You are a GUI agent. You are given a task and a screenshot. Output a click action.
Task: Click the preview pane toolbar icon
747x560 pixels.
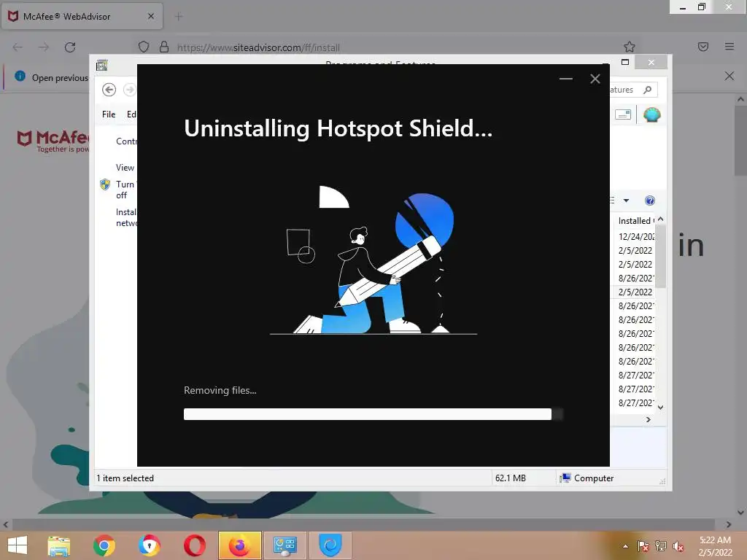(623, 114)
